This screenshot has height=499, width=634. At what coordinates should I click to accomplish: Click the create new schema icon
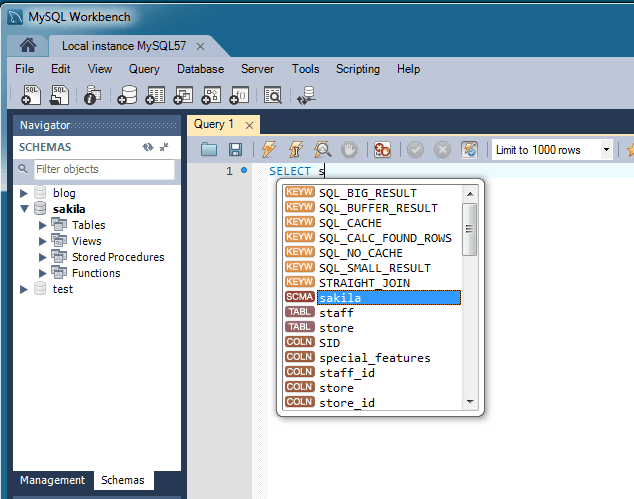[127, 95]
